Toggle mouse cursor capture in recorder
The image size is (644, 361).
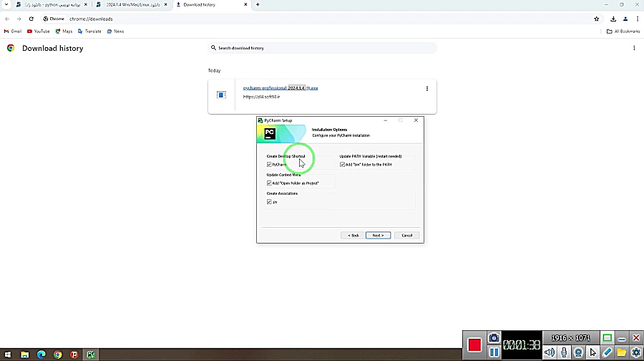(592, 352)
